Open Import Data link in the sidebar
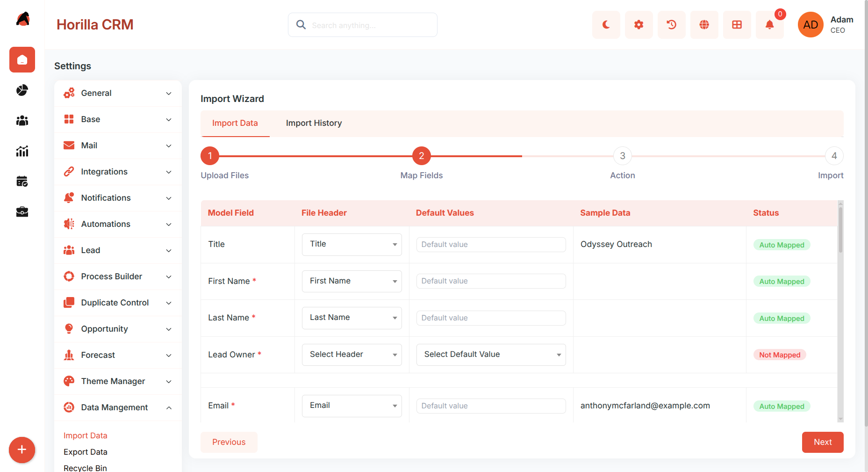Image resolution: width=868 pixels, height=472 pixels. (x=86, y=436)
